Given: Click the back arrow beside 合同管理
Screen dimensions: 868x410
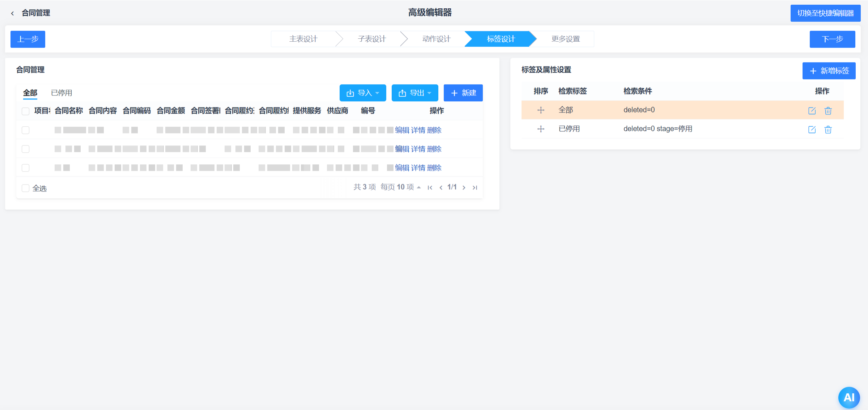Looking at the screenshot, I should tap(12, 13).
